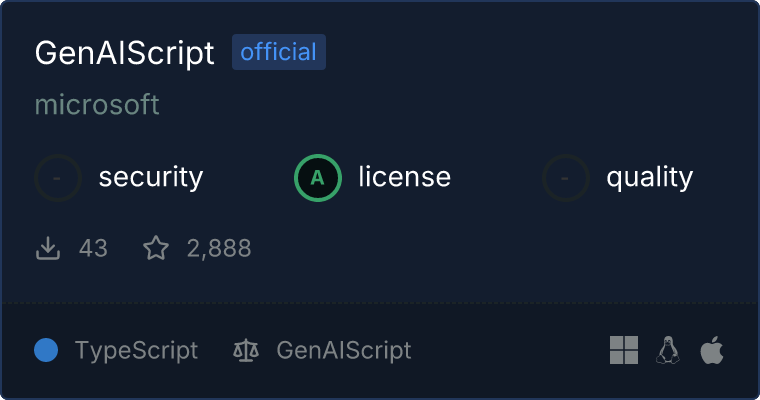Click the Apple platform icon
This screenshot has width=760, height=400.
pos(712,350)
